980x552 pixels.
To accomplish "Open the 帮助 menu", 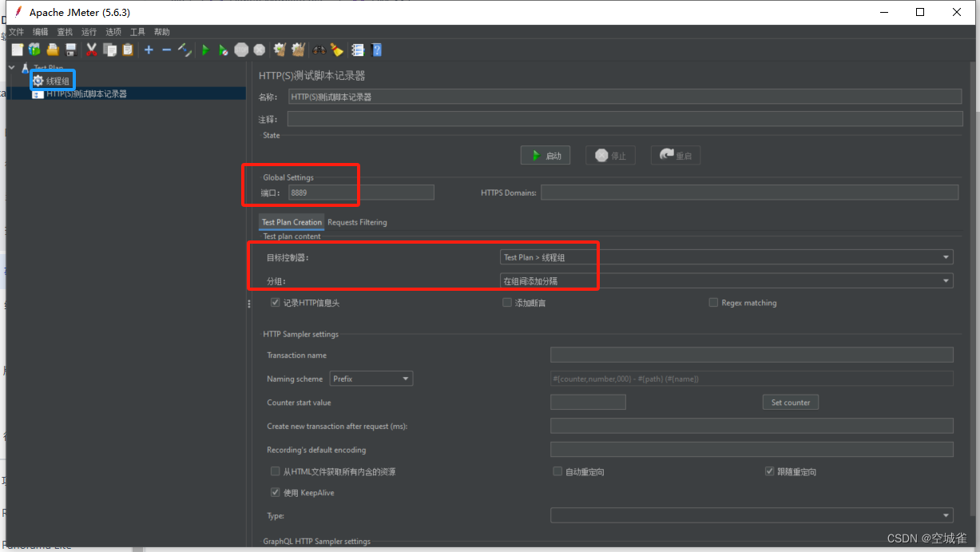I will pyautogui.click(x=162, y=32).
